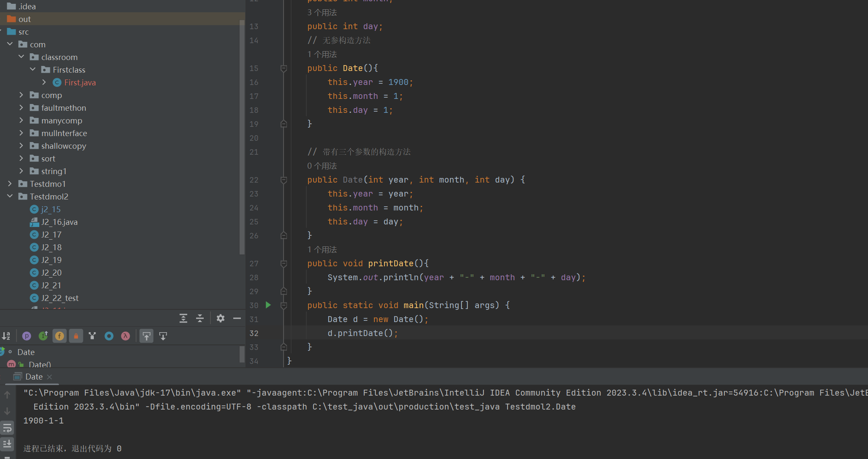Hide the Structure panel with minus icon
Viewport: 868px width, 459px height.
coord(237,318)
